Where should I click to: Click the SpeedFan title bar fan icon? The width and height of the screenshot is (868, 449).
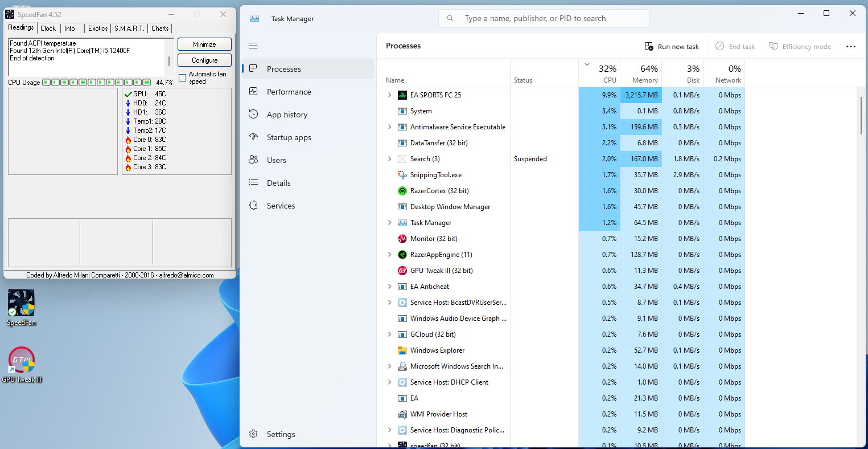pos(10,14)
